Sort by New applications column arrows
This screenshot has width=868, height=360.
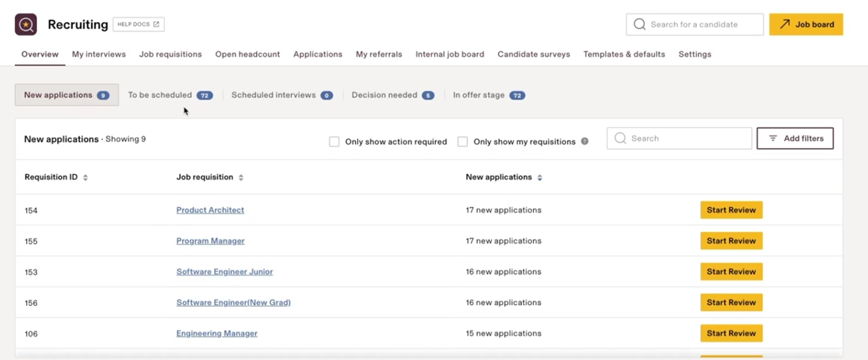click(539, 177)
